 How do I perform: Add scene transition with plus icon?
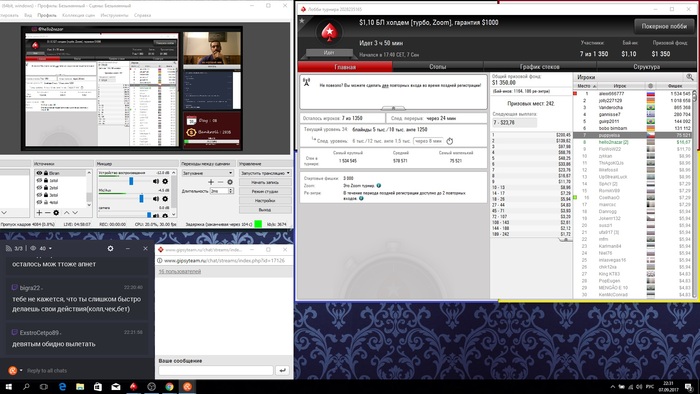click(x=211, y=182)
